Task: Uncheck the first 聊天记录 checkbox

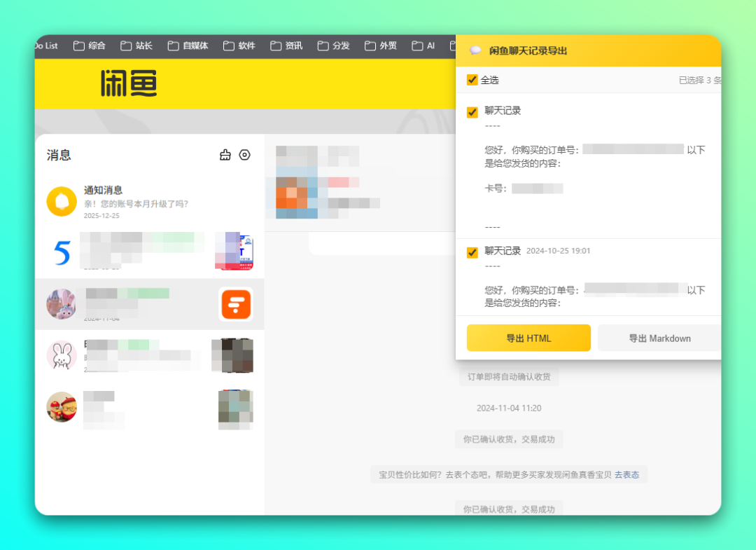Action: [472, 112]
